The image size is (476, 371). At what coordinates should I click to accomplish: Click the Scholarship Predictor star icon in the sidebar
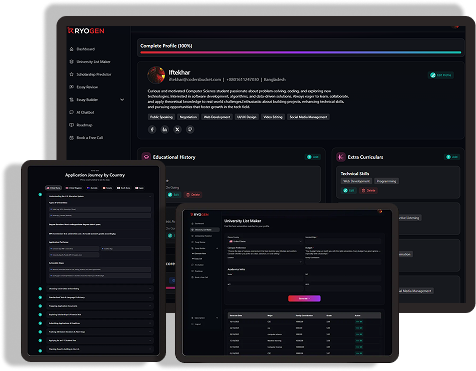point(71,74)
